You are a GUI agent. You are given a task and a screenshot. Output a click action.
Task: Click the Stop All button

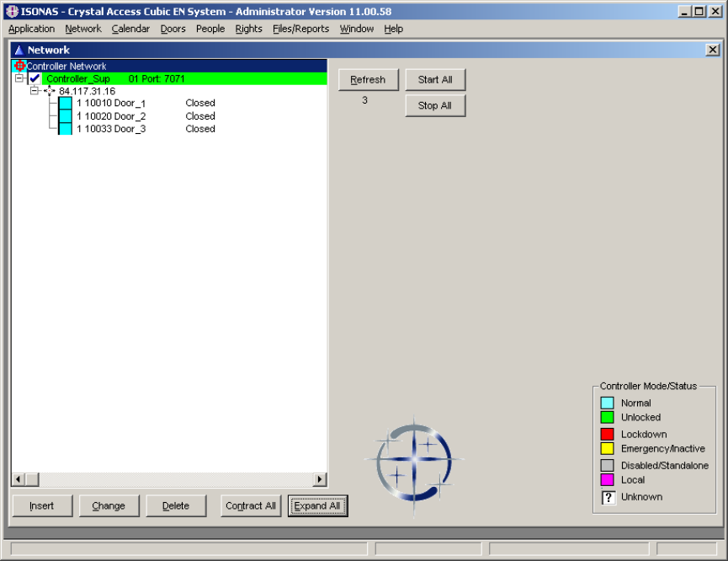[435, 105]
